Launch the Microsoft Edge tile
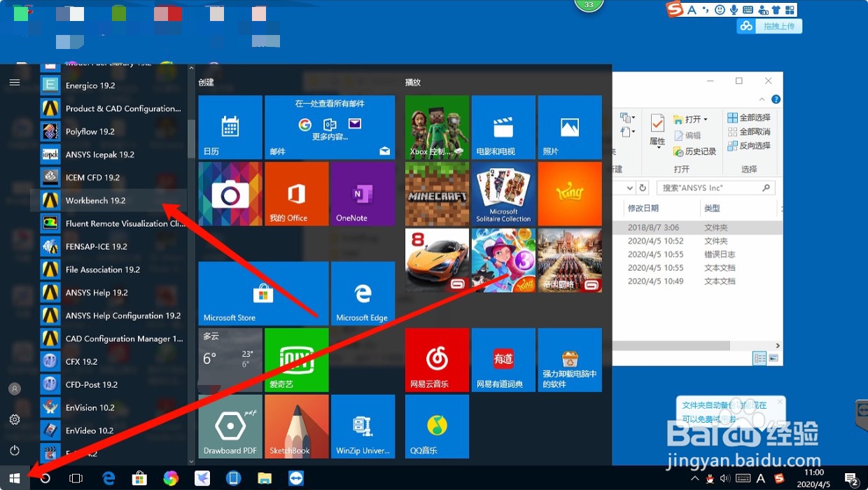The width and height of the screenshot is (868, 490). click(x=363, y=293)
